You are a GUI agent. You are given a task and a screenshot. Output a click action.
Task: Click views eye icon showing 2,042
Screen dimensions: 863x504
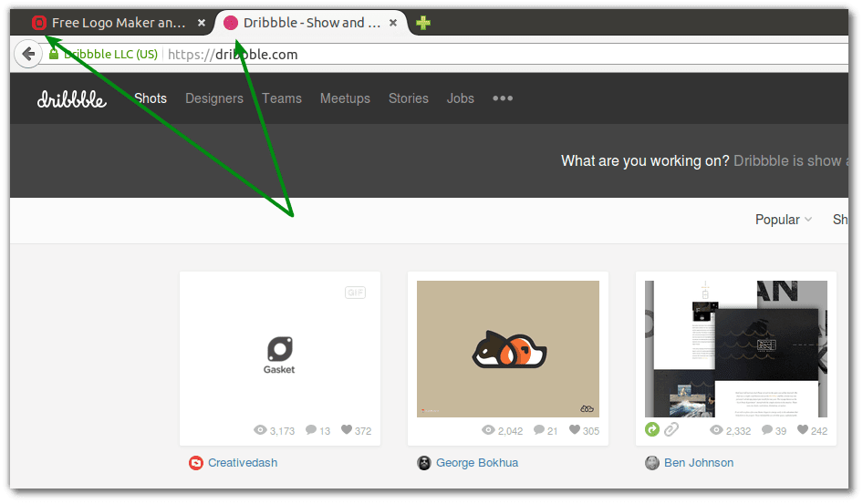(x=488, y=430)
